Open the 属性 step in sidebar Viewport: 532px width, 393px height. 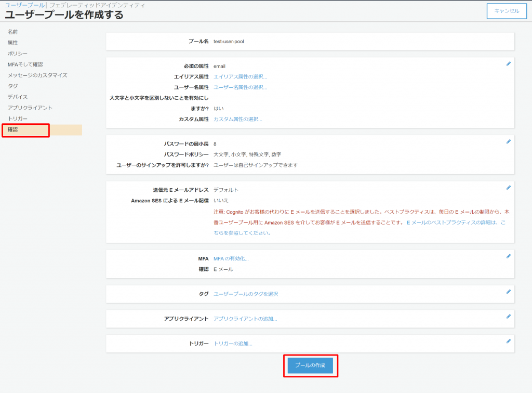[12, 43]
